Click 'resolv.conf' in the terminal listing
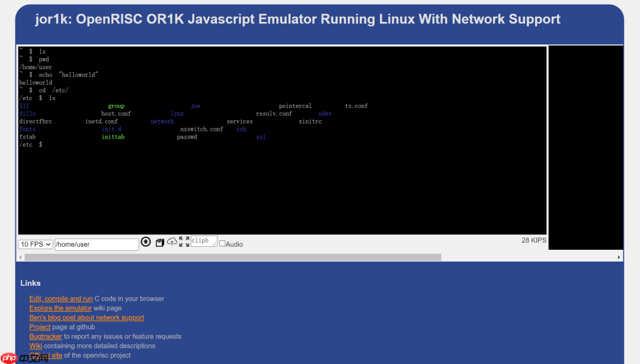Image resolution: width=640 pixels, height=364 pixels. point(274,114)
